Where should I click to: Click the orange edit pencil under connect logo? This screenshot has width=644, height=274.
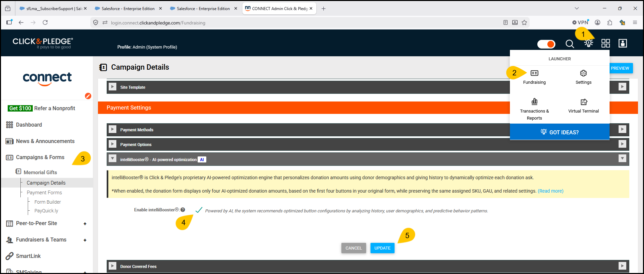88,96
